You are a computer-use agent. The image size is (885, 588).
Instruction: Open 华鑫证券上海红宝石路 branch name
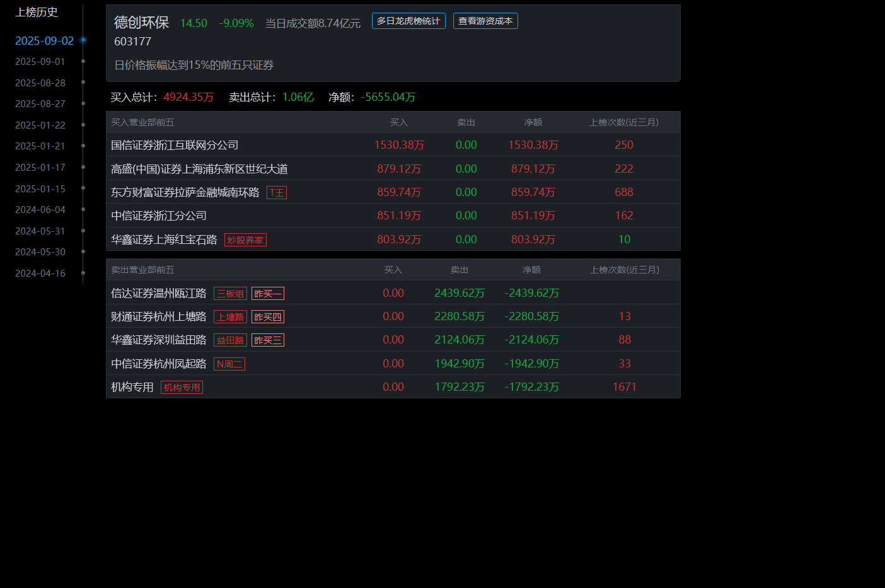(x=164, y=239)
